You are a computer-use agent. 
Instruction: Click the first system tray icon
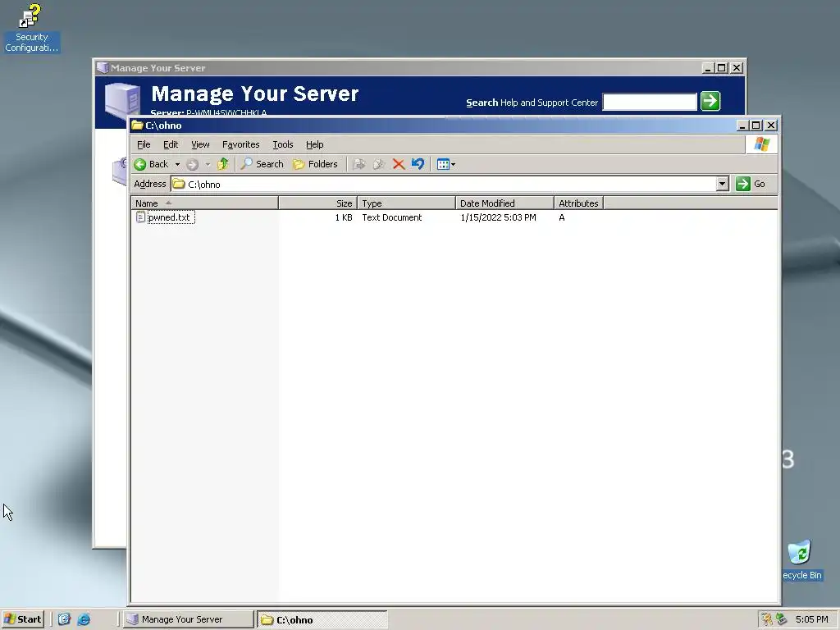point(767,619)
